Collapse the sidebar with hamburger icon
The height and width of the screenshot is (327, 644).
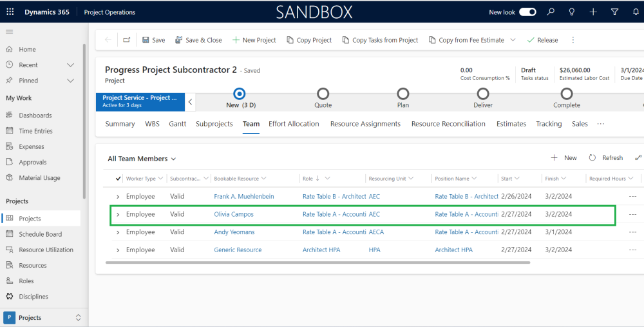10,32
